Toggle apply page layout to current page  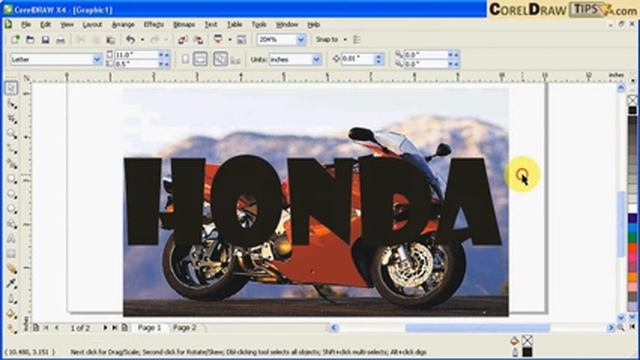(235, 60)
